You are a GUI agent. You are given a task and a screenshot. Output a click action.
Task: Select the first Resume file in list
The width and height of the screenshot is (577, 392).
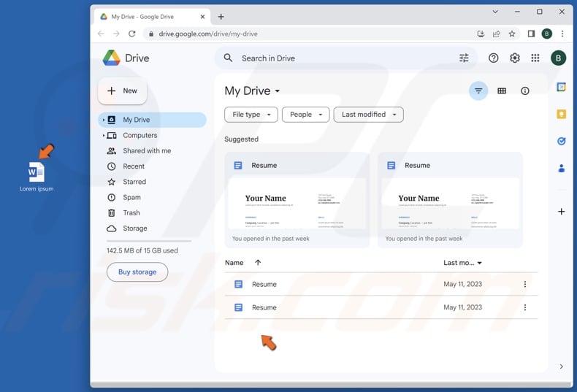point(381,284)
